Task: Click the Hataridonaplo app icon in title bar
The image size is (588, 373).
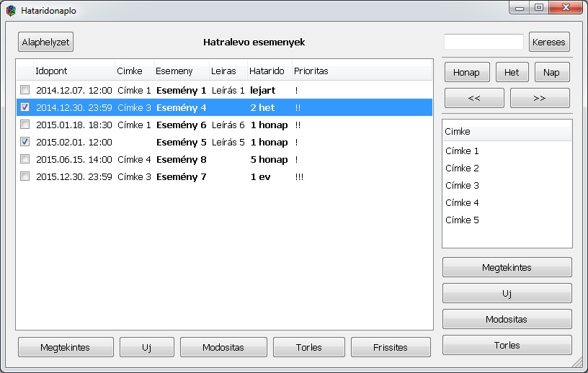Action: pos(11,11)
